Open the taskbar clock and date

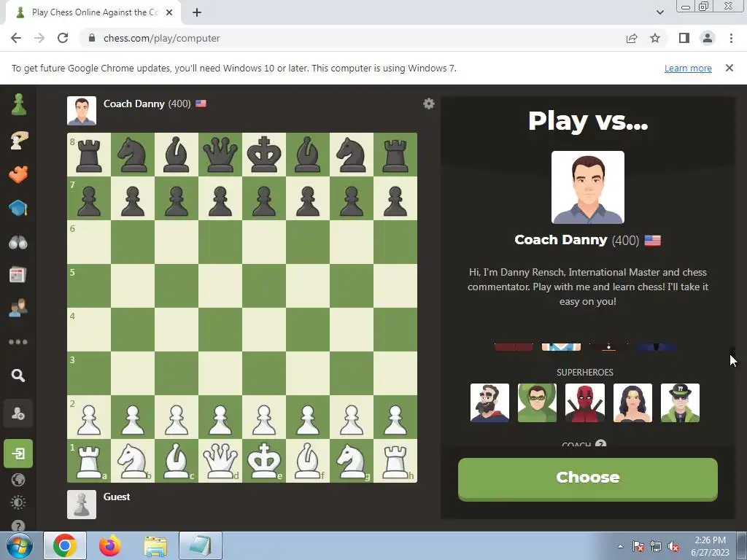[x=710, y=546]
